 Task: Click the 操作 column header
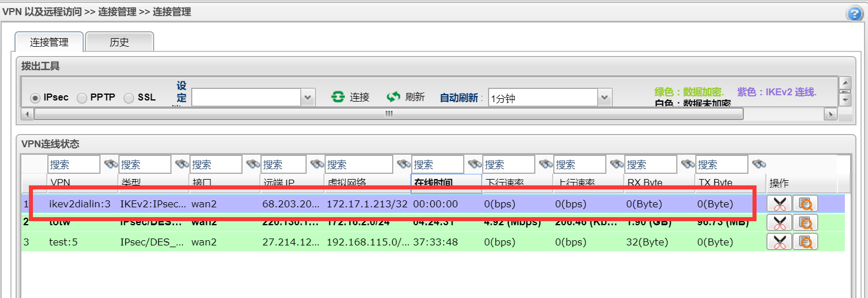pyautogui.click(x=778, y=183)
